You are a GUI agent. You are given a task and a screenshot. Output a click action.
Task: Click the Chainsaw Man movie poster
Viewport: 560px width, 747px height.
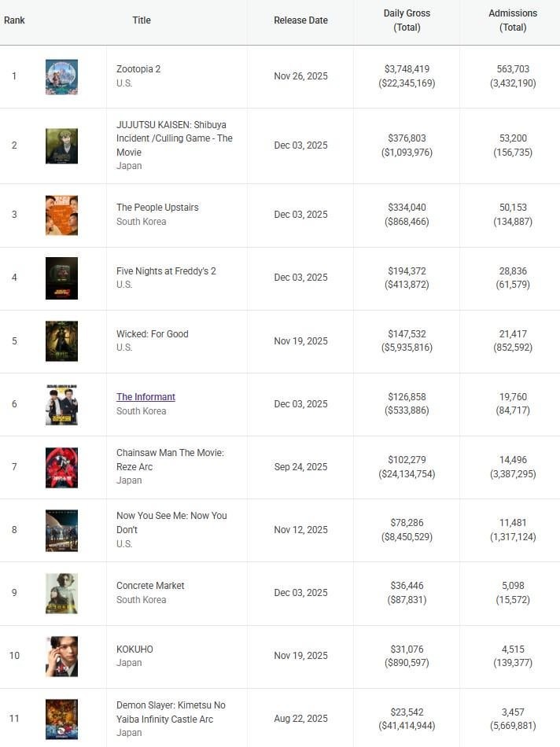click(x=61, y=467)
